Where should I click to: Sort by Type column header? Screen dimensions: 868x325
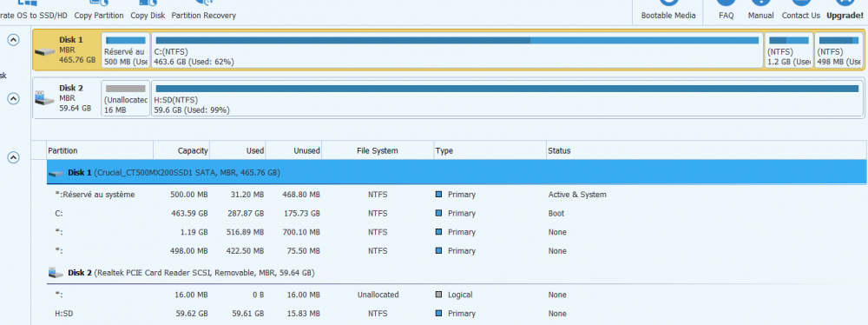pos(490,150)
